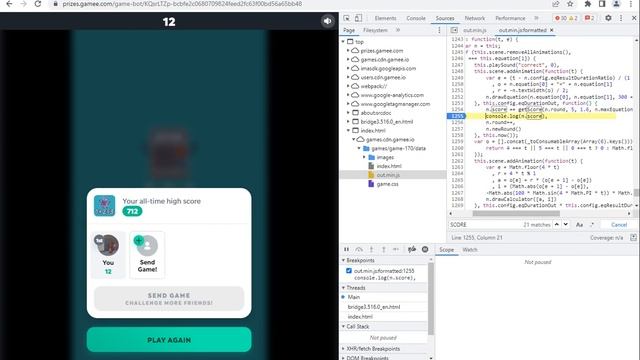Click the code editor horizontal scrollbar
Image resolution: width=640 pixels, height=360 pixels.
(516, 213)
